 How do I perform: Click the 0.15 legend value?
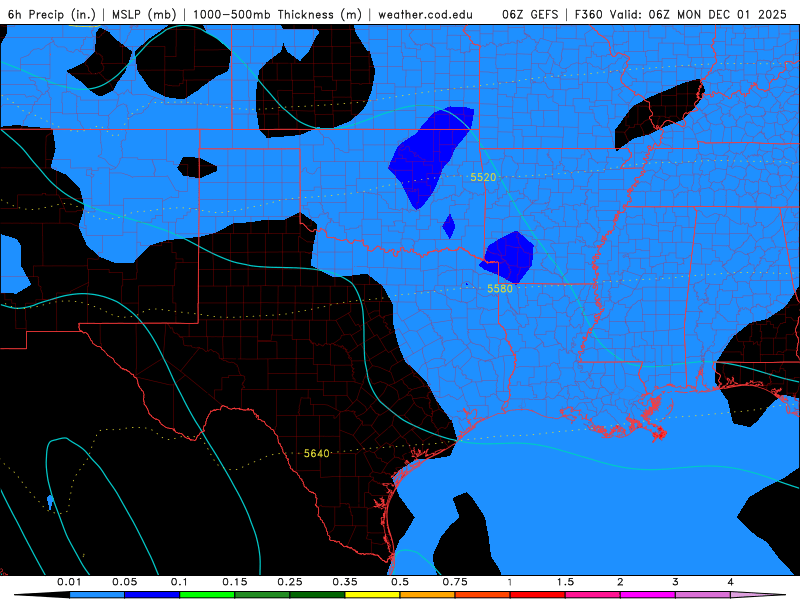[235, 582]
